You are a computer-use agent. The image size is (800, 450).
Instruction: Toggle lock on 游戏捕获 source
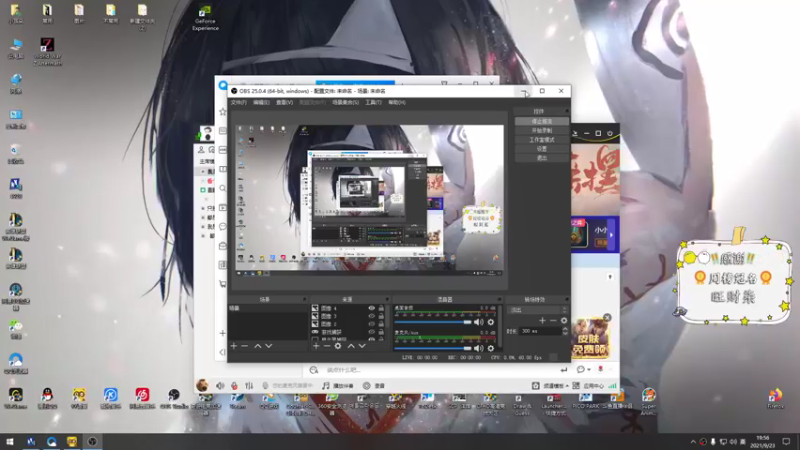tap(381, 332)
